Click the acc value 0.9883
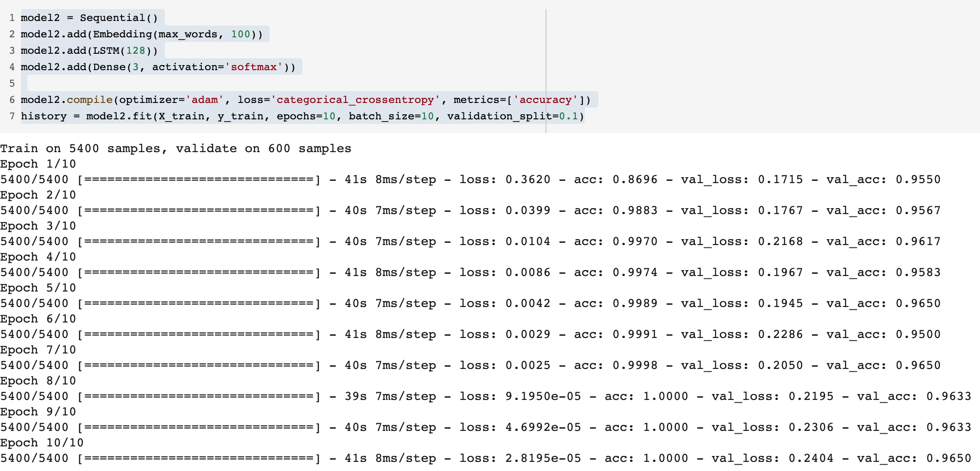The image size is (980, 471). [x=635, y=210]
